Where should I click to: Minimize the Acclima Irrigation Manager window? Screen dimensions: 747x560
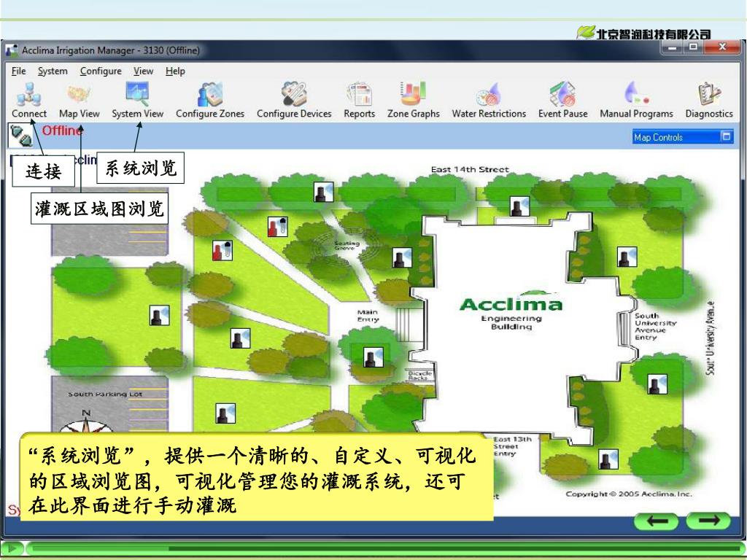click(x=672, y=47)
